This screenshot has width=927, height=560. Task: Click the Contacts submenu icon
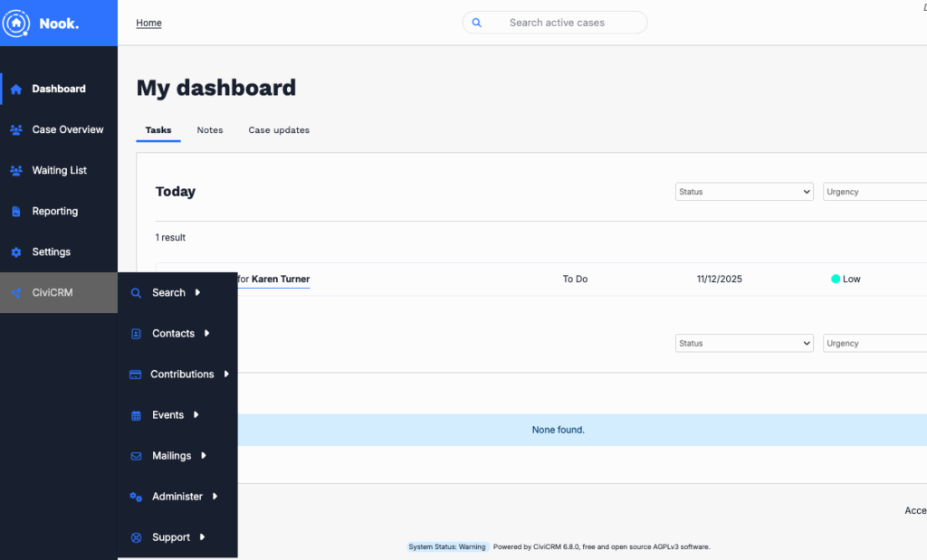tap(136, 334)
